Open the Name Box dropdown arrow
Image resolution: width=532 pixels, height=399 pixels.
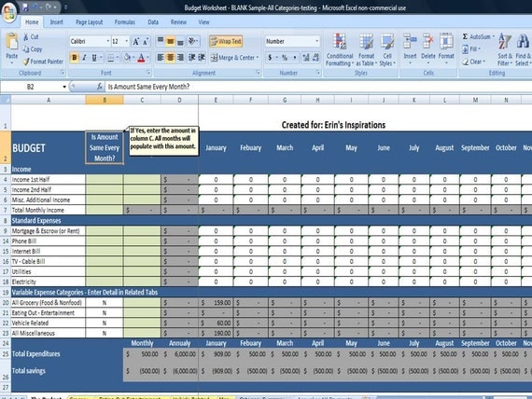pyautogui.click(x=64, y=87)
